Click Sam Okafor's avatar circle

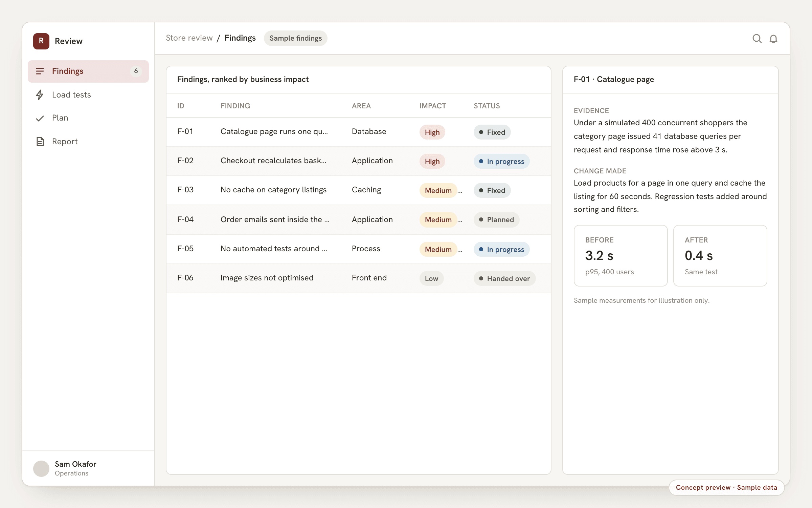pos(41,468)
